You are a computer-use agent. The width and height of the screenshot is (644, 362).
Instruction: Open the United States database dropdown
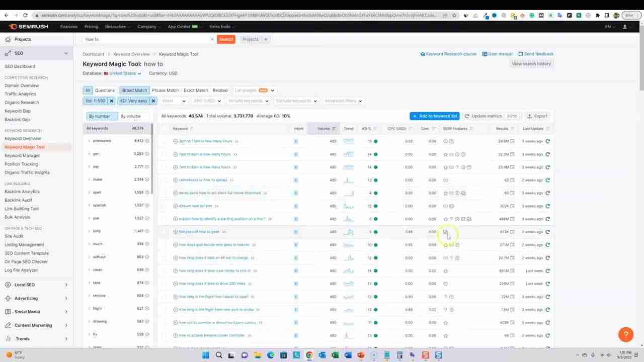click(x=122, y=73)
